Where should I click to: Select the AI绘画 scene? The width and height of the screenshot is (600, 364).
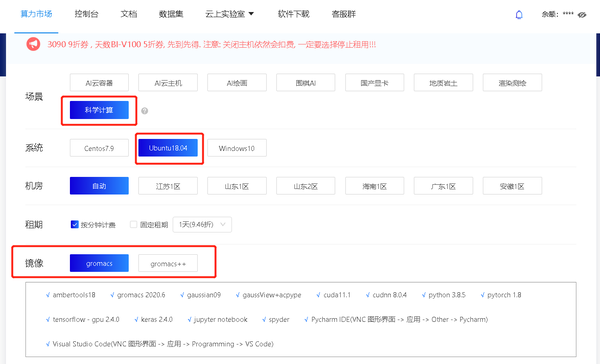pyautogui.click(x=237, y=83)
